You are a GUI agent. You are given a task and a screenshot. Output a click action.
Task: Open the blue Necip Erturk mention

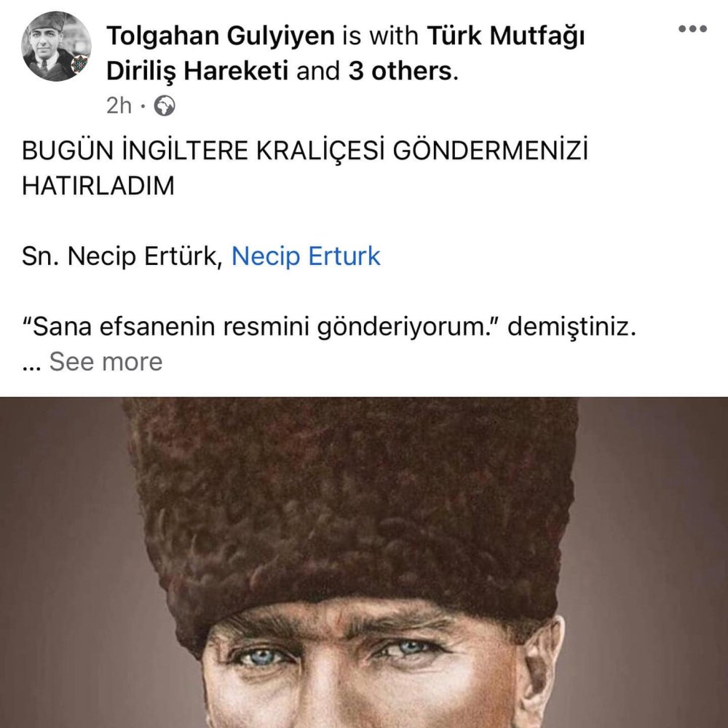click(306, 256)
